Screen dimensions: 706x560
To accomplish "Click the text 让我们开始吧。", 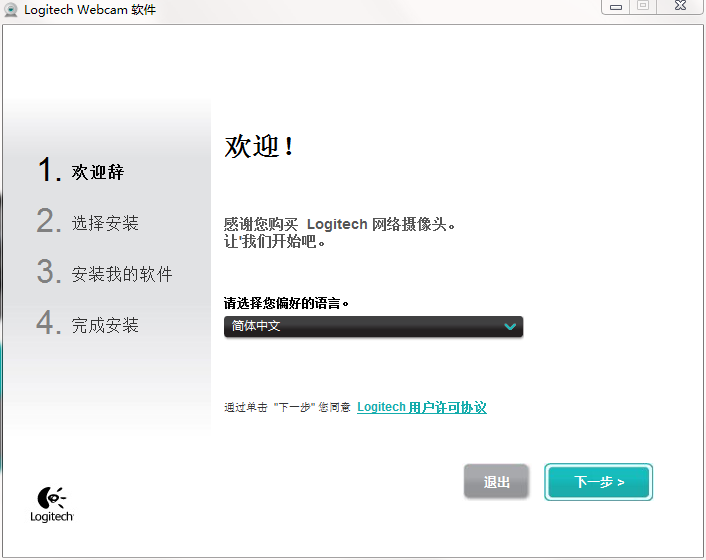I will click(x=275, y=242).
